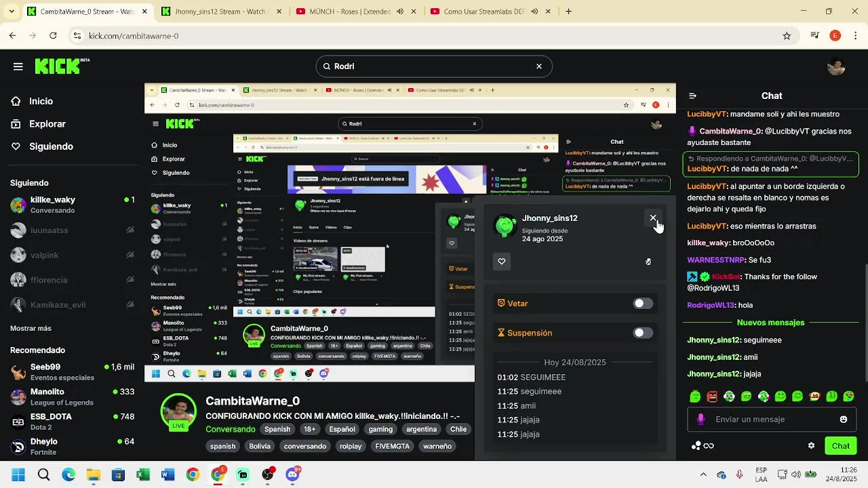
Task: Expand Mostrar más under Siguiendo
Action: (x=31, y=328)
